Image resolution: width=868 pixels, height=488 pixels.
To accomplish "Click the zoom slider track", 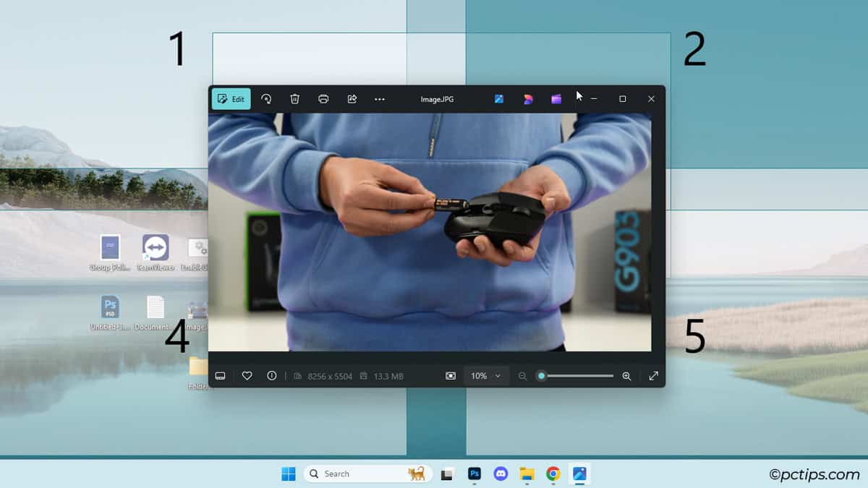I will tap(579, 376).
